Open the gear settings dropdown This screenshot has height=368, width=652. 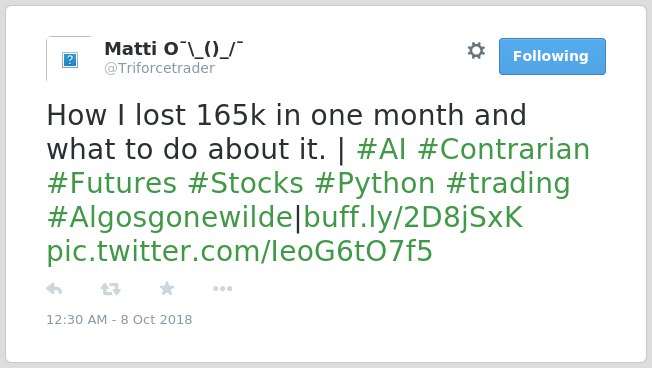pos(476,51)
